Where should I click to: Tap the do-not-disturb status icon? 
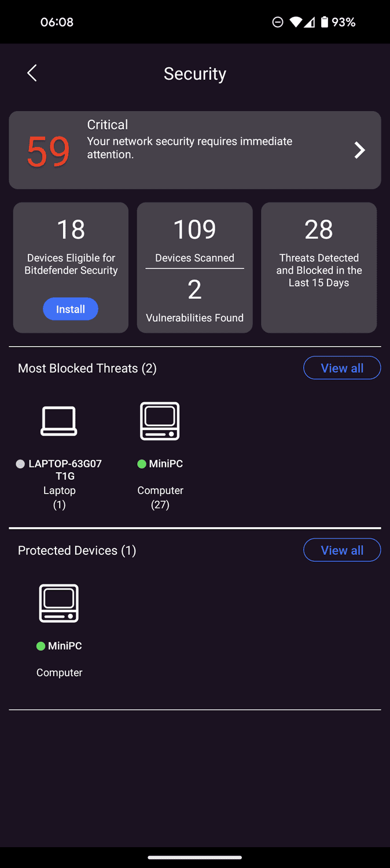pyautogui.click(x=278, y=22)
